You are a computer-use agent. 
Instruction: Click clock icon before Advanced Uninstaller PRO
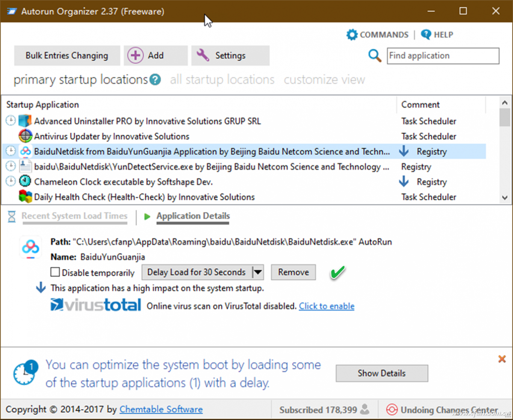pyautogui.click(x=11, y=121)
